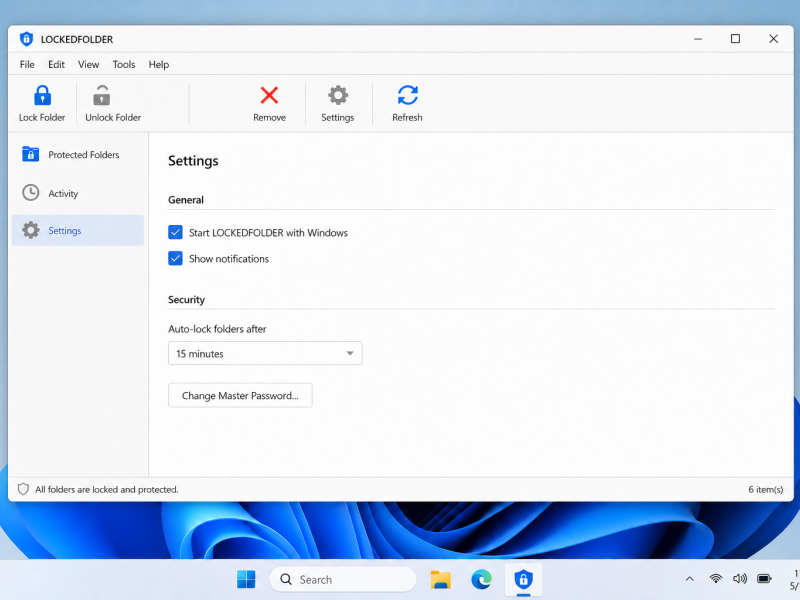Click the battery tray icon
Screen dimensions: 800x600
click(x=764, y=579)
